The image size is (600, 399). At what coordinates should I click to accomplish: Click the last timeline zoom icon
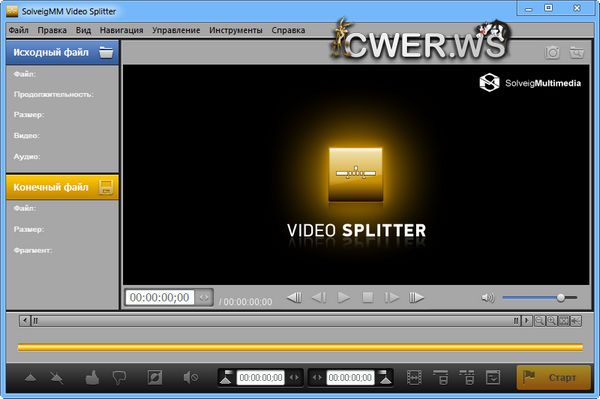pos(576,321)
